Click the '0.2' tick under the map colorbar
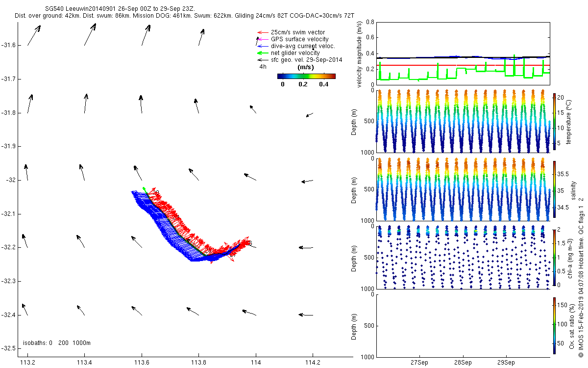 point(303,84)
